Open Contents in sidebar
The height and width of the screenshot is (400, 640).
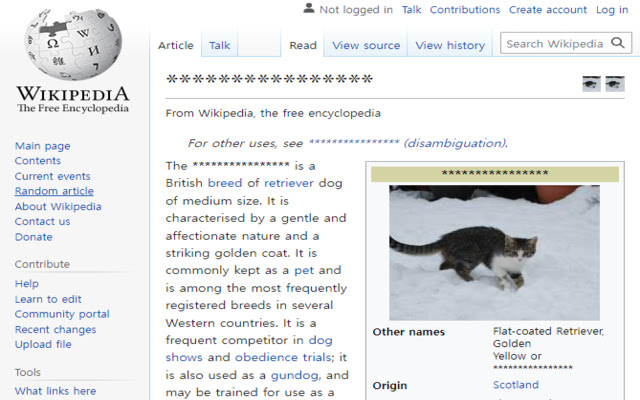click(x=38, y=161)
